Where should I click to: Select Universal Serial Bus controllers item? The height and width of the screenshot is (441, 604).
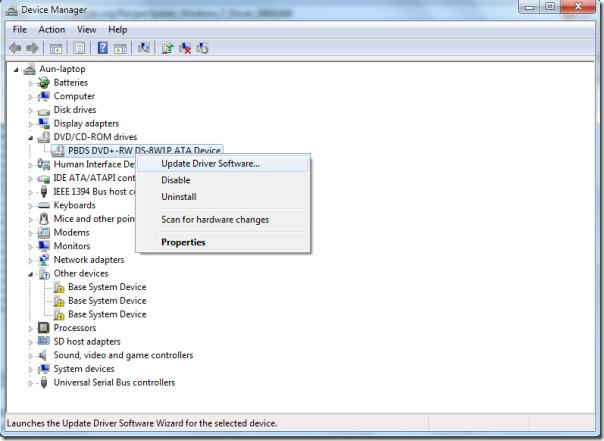tap(114, 382)
